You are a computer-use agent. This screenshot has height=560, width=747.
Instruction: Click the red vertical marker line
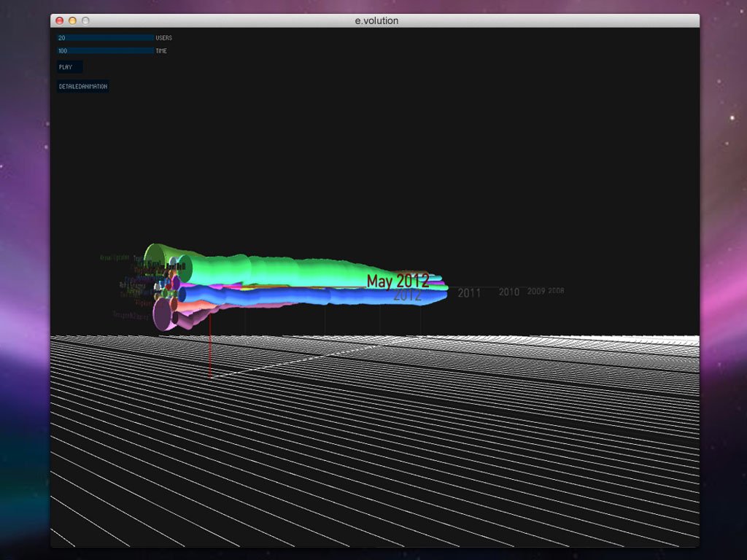210,345
